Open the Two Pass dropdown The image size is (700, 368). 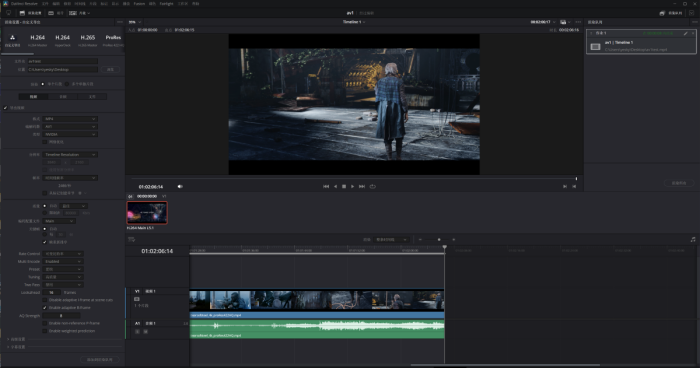[x=62, y=284]
